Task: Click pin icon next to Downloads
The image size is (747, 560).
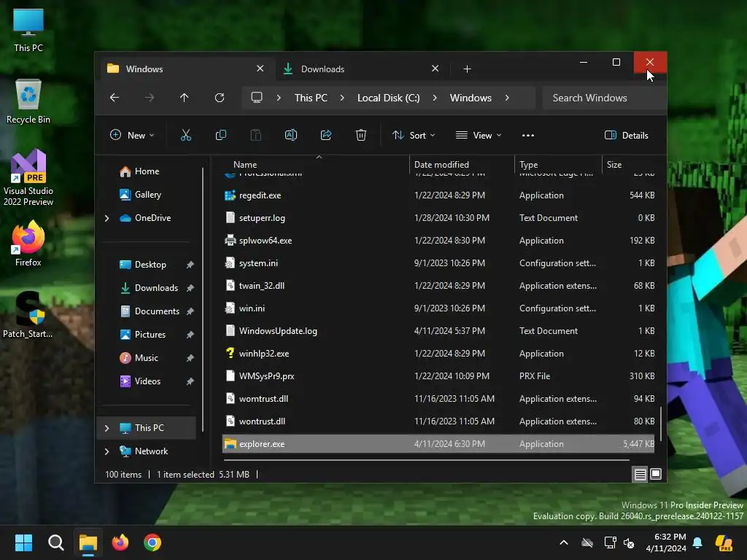Action: (x=190, y=288)
